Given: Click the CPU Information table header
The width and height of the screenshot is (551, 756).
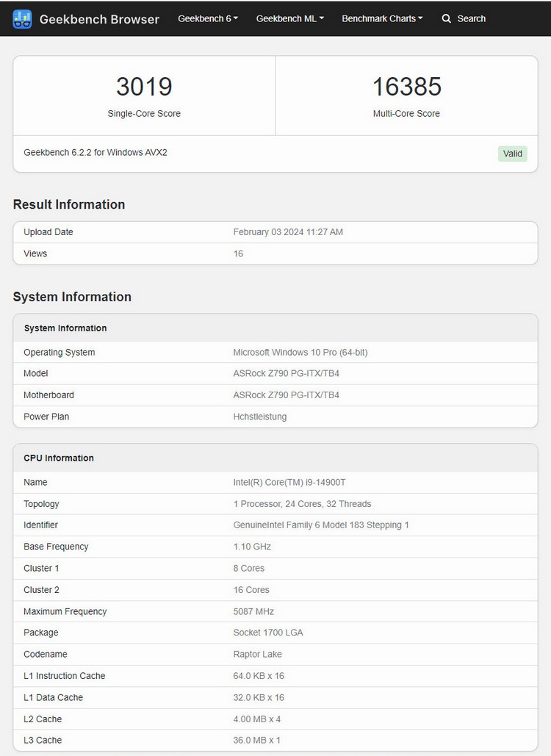Looking at the screenshot, I should point(59,458).
